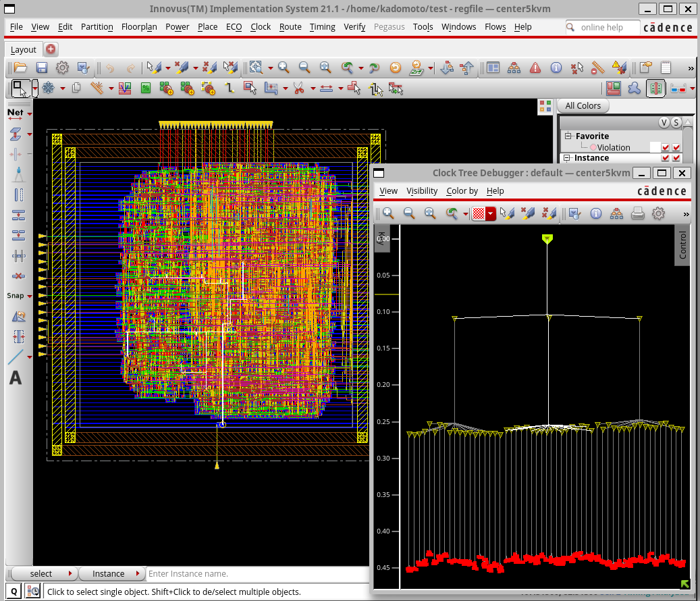
Task: Open the Clock menu
Action: point(261,27)
